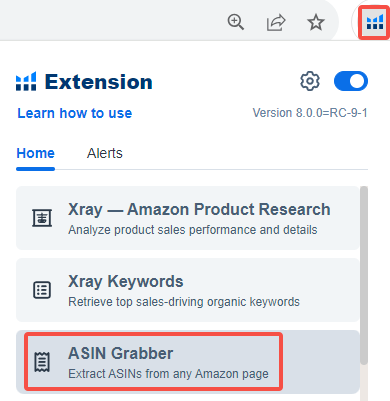Select the ASIN Grabber tool
The image size is (390, 401).
pyautogui.click(x=188, y=362)
